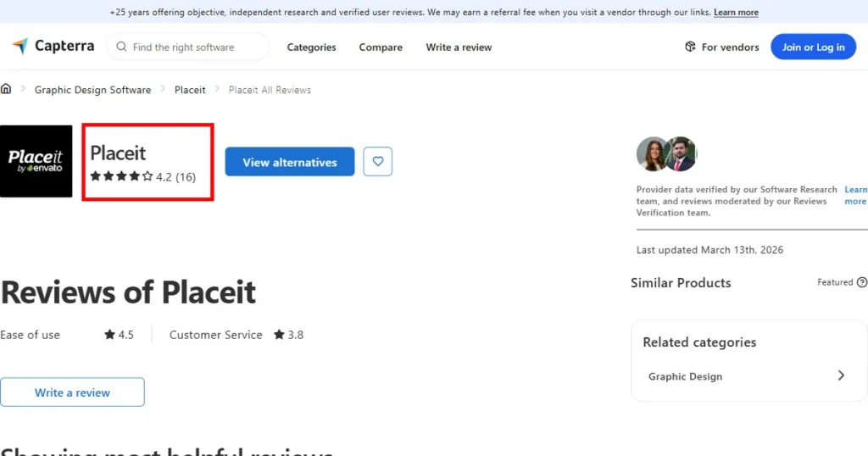Open Learn more beside provider data note
The image size is (868, 456).
pos(855,195)
